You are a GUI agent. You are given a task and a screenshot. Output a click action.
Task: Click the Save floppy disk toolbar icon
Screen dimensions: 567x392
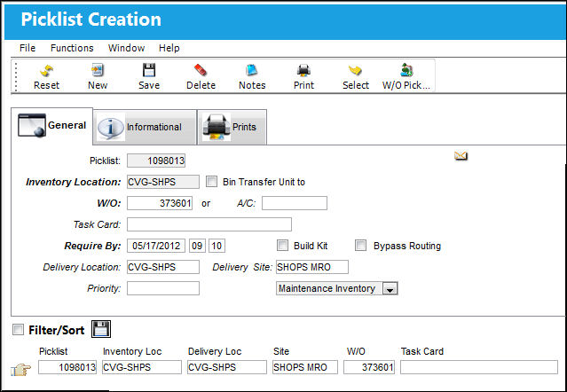[x=148, y=70]
